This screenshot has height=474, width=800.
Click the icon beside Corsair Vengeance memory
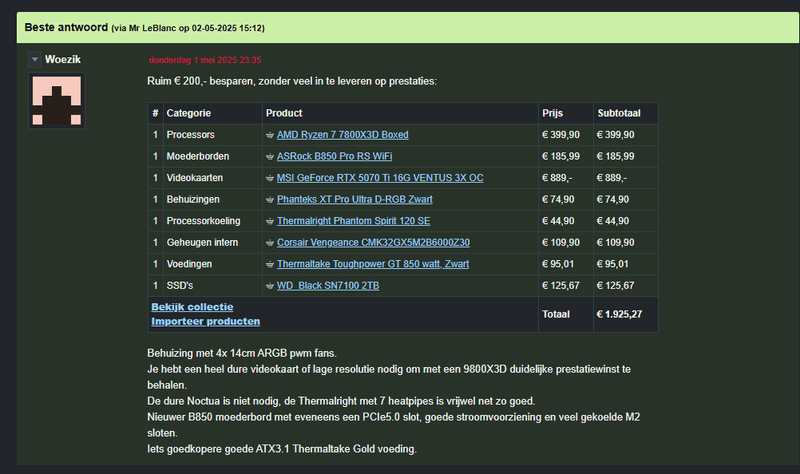[270, 243]
